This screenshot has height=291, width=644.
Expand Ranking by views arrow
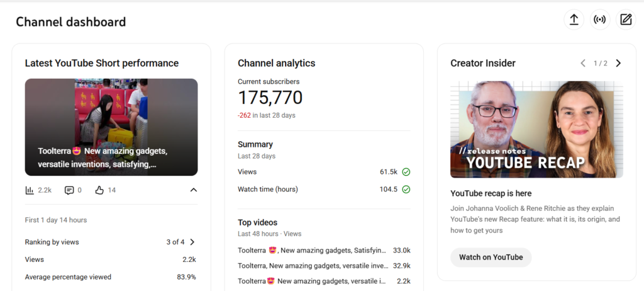[x=192, y=242]
